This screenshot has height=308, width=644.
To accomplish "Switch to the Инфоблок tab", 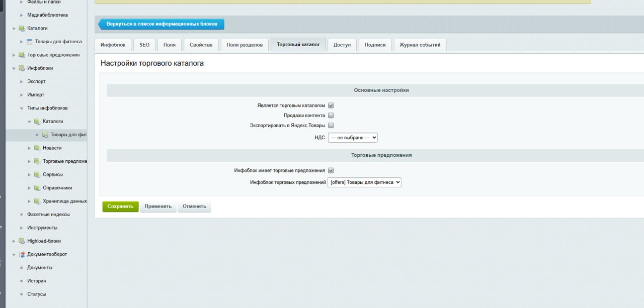I will tap(113, 45).
